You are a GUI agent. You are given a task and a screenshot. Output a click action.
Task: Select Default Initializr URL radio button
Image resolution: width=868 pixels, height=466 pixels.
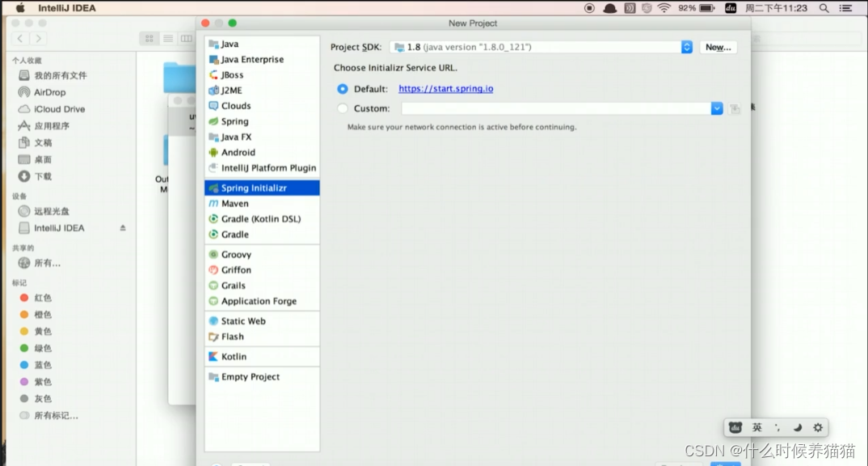click(343, 89)
